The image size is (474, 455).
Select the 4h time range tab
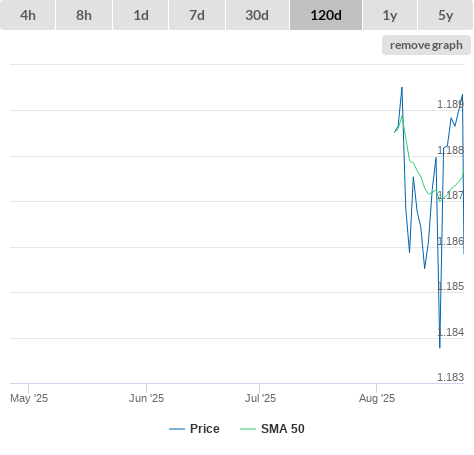28,15
